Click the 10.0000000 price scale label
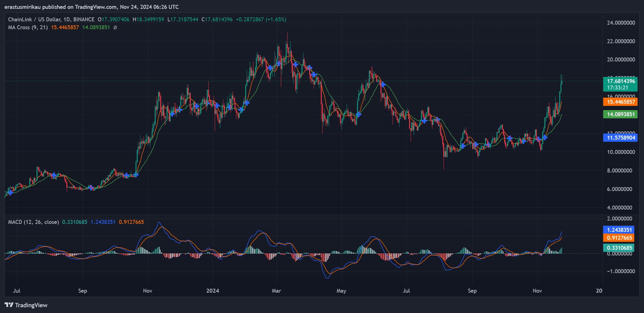 [621, 152]
